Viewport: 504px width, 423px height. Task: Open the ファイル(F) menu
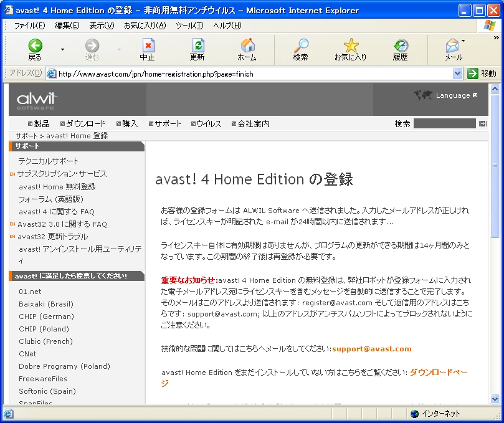tap(29, 26)
